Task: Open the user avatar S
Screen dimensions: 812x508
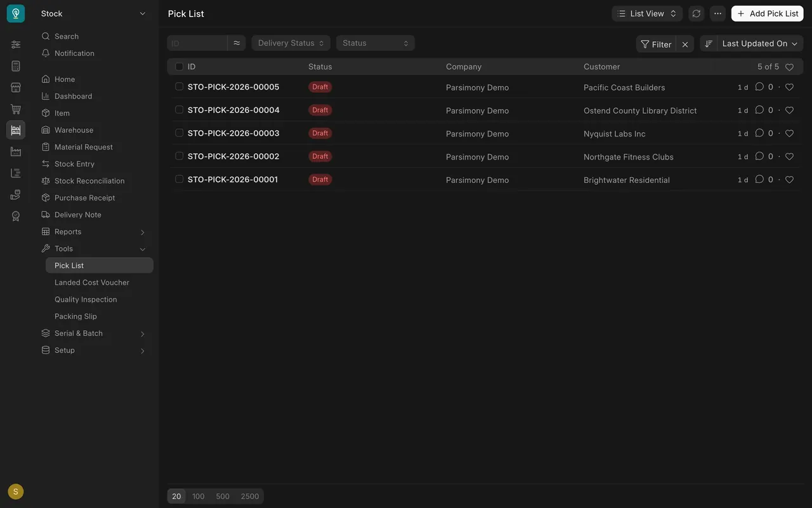Action: [16, 491]
